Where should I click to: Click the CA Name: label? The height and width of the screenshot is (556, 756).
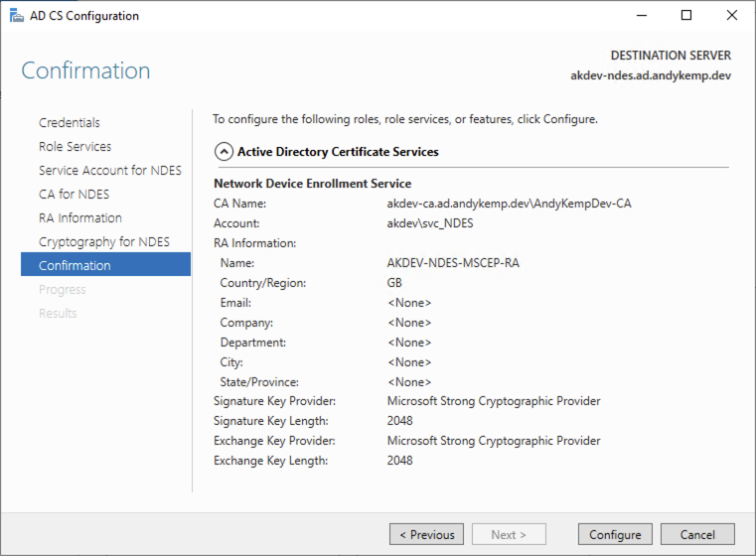click(x=239, y=204)
